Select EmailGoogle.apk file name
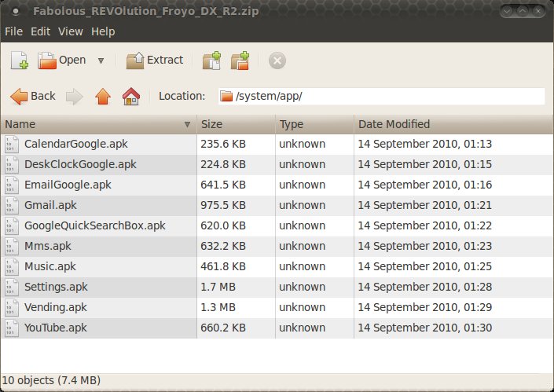The height and width of the screenshot is (392, 554). click(68, 185)
